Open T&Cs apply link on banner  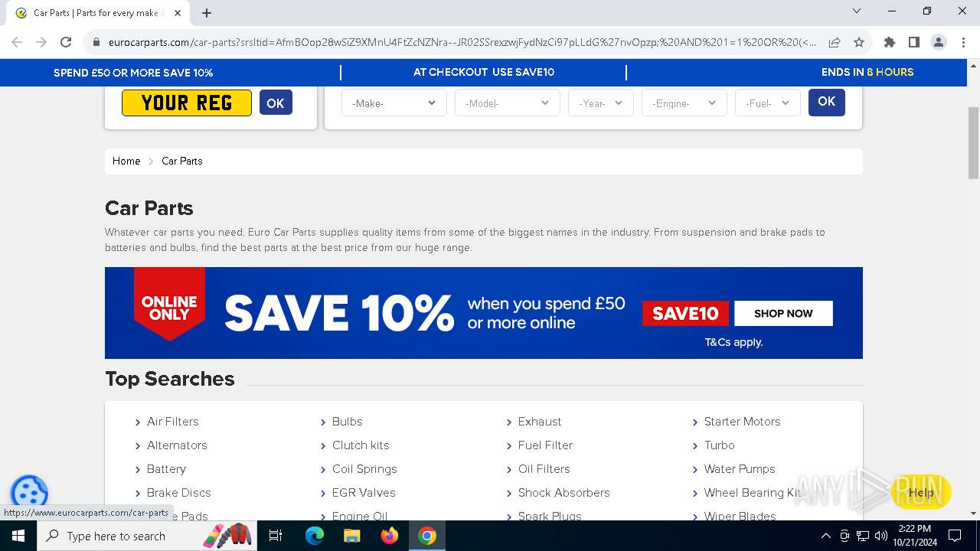point(733,342)
